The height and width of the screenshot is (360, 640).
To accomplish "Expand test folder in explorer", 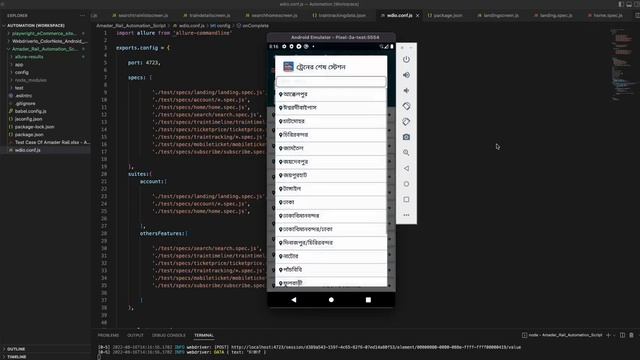I will pos(19,88).
